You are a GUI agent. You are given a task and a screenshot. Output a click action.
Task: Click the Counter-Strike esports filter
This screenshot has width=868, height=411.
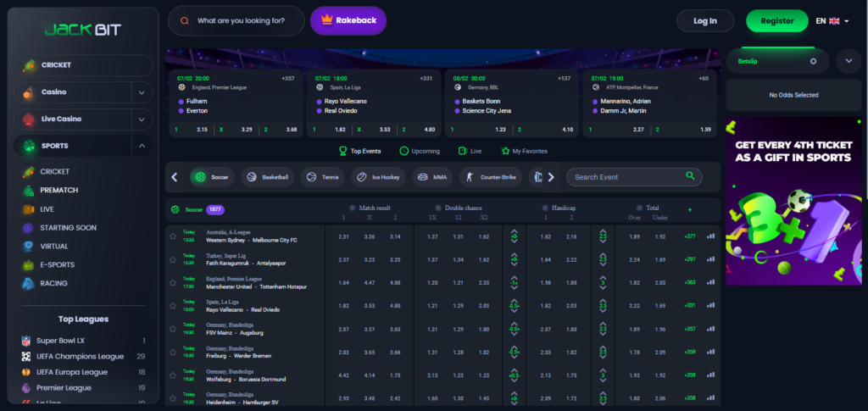pyautogui.click(x=490, y=177)
